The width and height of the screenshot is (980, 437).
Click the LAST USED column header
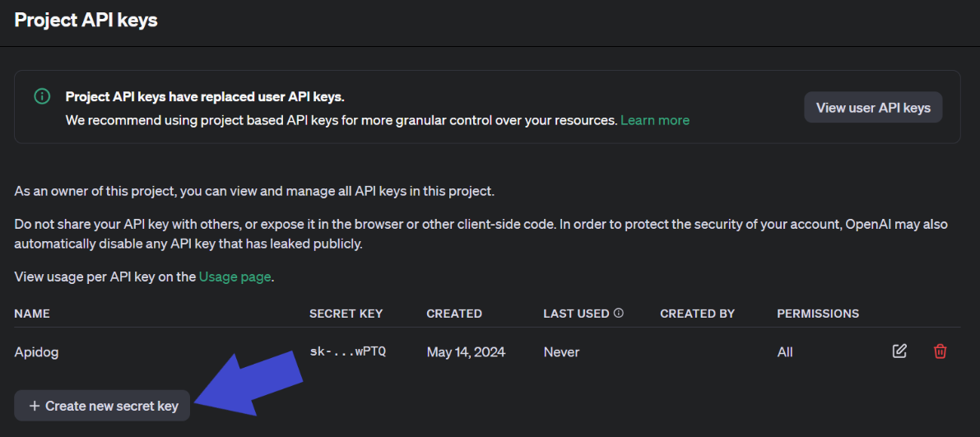(x=576, y=314)
